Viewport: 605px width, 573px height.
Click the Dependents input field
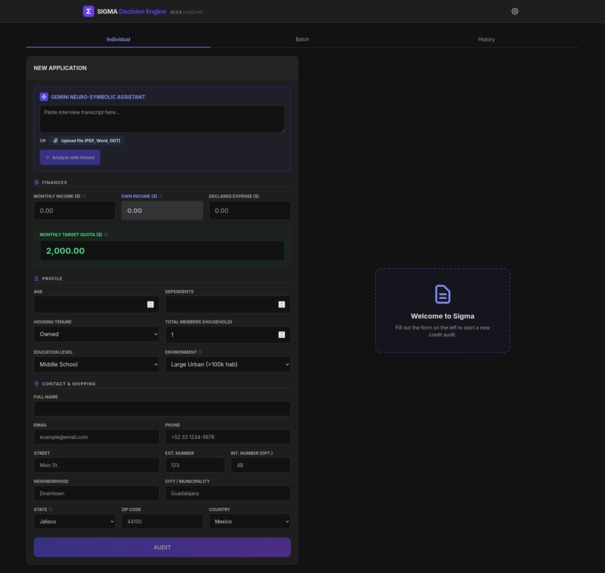(x=228, y=304)
